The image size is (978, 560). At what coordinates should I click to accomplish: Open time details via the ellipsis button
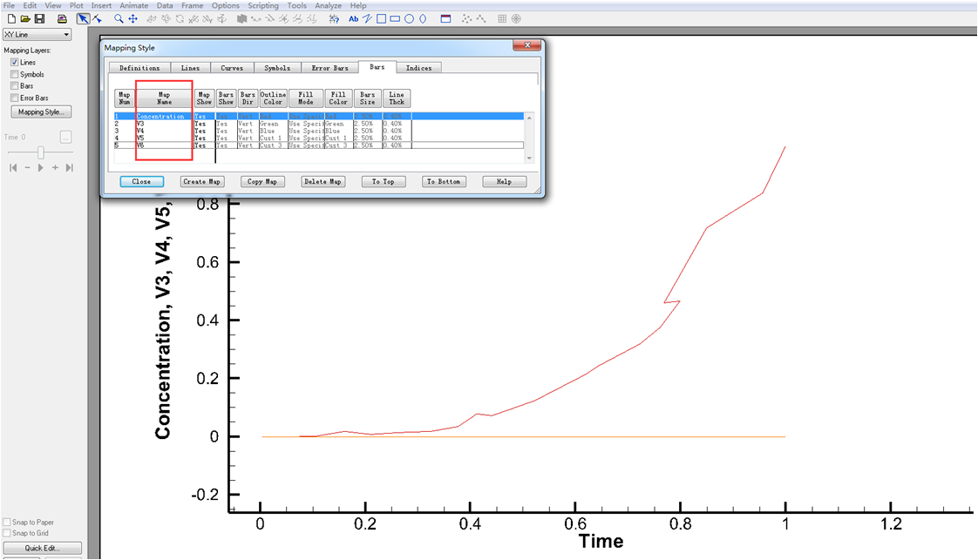click(x=65, y=137)
